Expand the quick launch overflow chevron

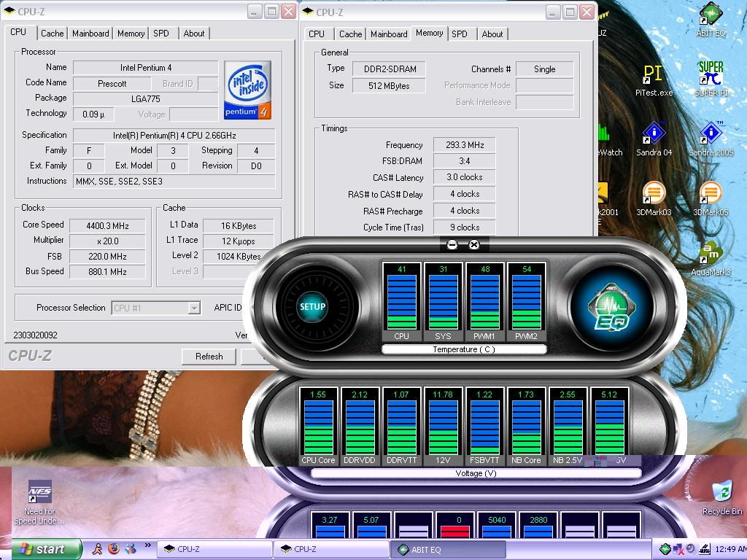[149, 545]
